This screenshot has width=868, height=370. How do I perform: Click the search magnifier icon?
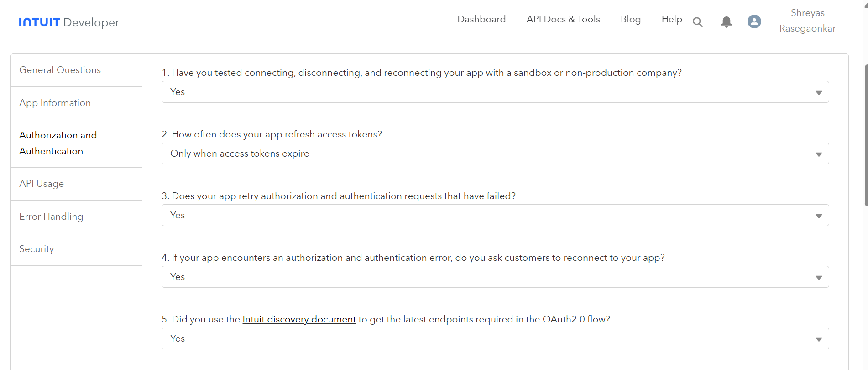coord(697,22)
